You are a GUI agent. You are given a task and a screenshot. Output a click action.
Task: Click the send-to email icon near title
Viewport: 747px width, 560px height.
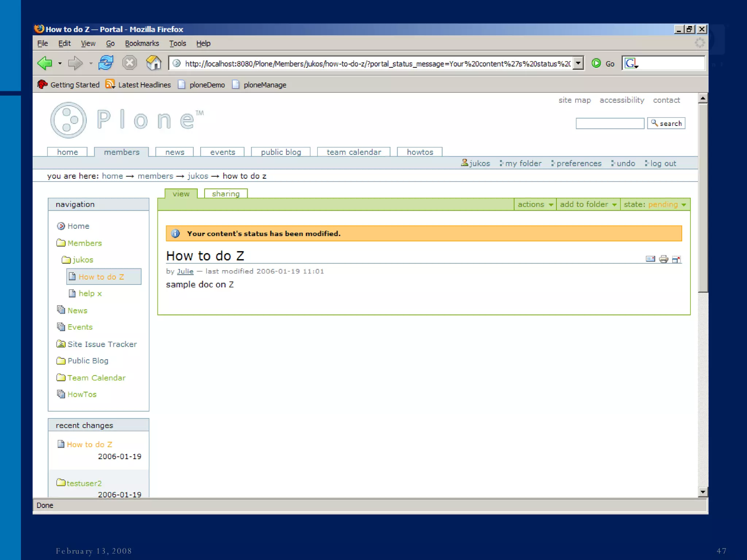[650, 259]
